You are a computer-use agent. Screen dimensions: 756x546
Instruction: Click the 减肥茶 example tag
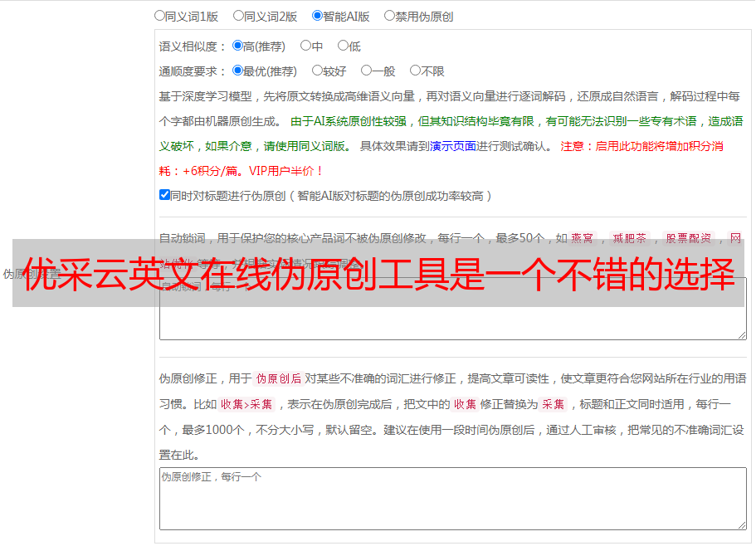tap(630, 238)
